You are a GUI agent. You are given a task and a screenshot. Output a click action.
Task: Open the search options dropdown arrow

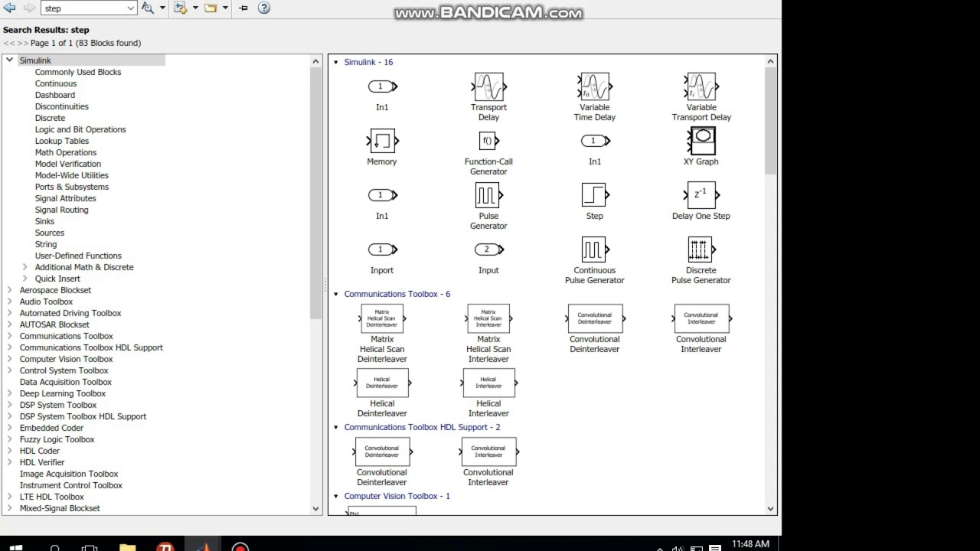coord(161,8)
